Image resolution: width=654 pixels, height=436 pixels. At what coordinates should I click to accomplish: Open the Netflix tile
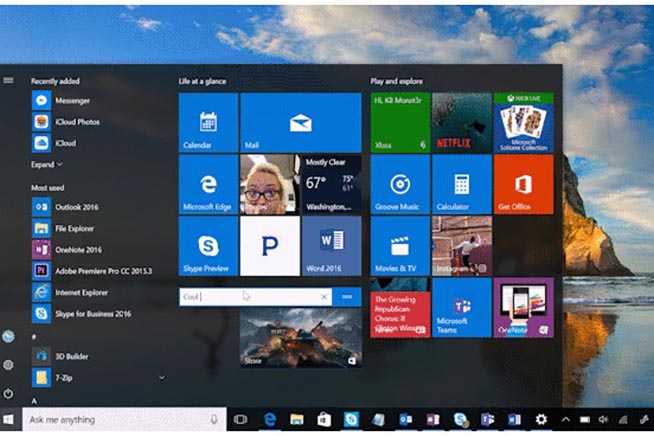point(462,122)
